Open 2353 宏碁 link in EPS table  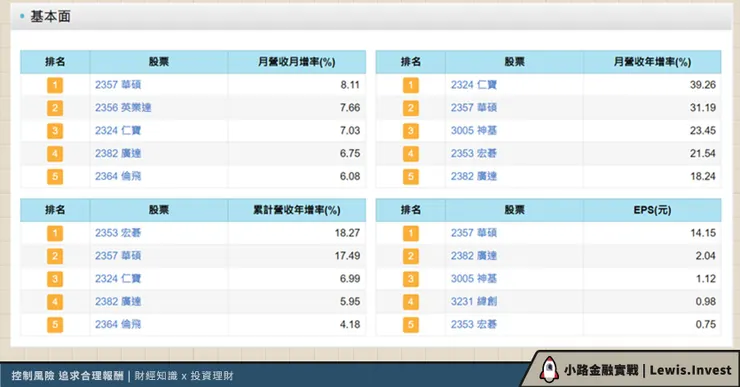click(474, 325)
